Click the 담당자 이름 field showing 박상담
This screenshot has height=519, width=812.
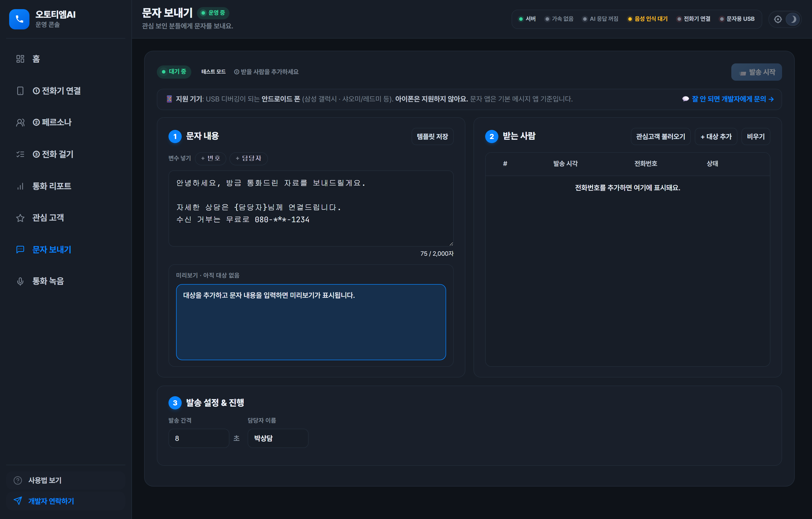point(278,438)
